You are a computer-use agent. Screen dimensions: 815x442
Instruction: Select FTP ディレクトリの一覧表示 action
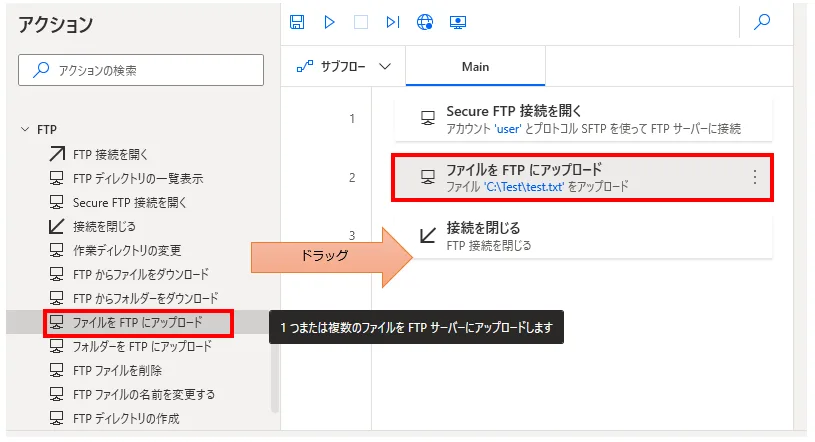pos(137,178)
